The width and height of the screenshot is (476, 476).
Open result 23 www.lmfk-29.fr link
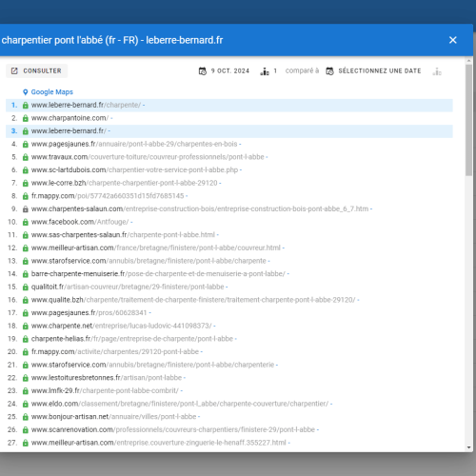(x=105, y=391)
